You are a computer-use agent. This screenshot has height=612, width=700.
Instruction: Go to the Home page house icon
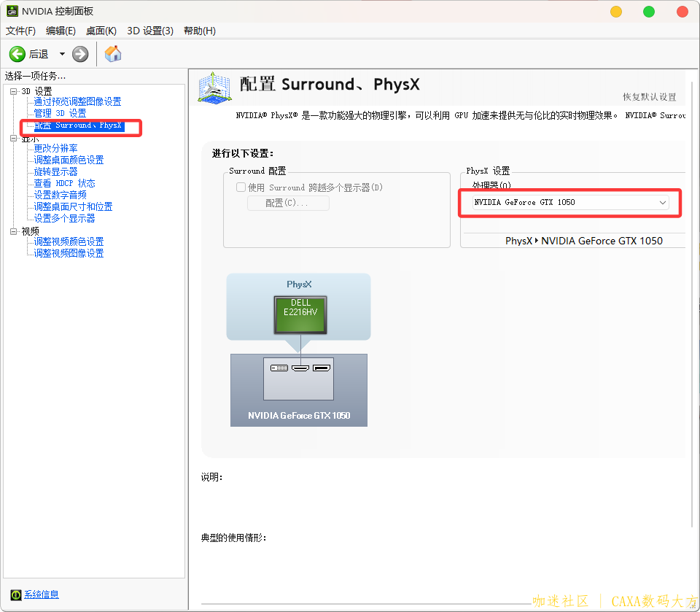point(113,53)
